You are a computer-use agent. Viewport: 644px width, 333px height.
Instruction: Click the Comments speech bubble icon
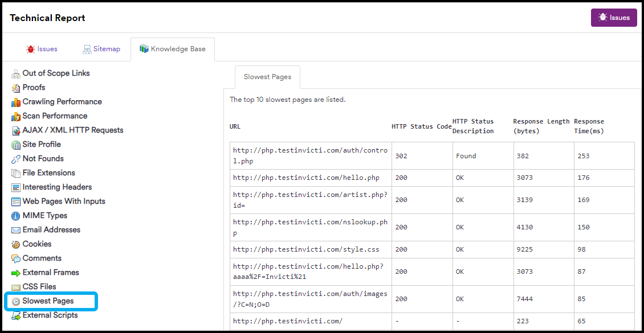coord(15,258)
